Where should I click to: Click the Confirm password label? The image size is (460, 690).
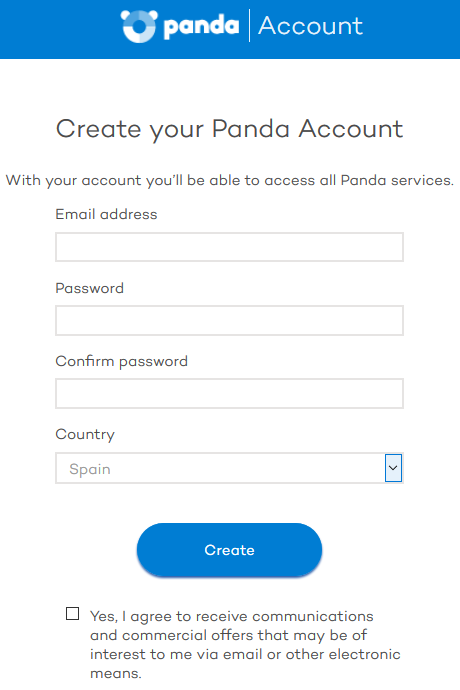(121, 361)
